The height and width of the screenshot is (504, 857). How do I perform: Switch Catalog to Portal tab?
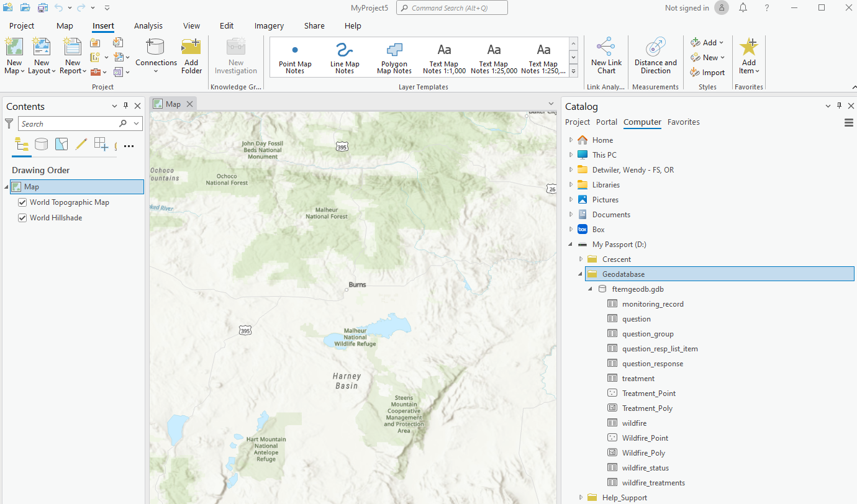(607, 122)
